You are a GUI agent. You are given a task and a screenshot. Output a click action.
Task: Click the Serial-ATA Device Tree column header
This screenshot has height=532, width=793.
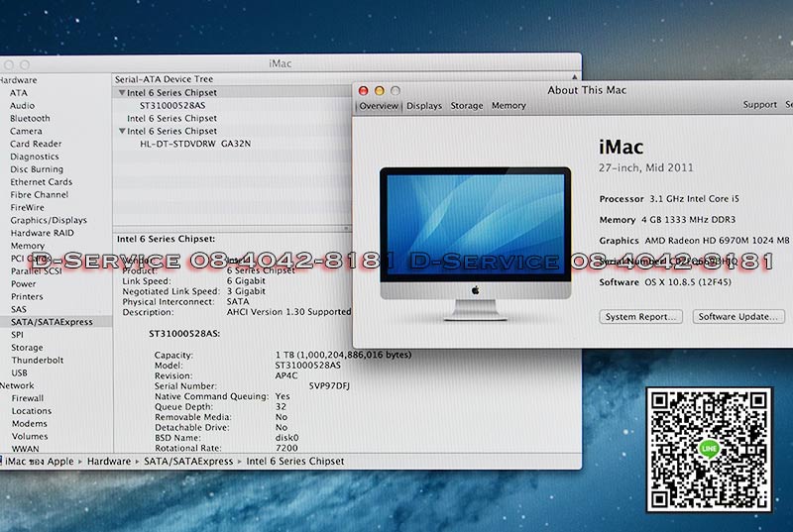(x=164, y=79)
